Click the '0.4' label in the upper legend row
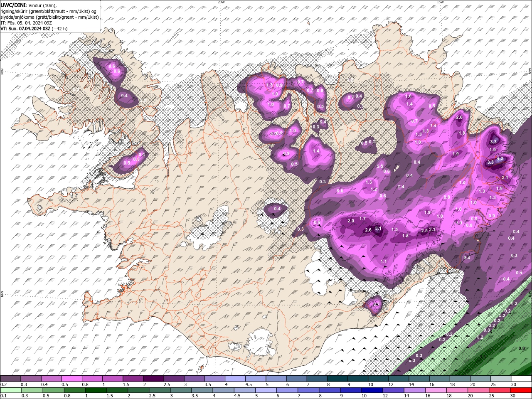Image resolution: width=532 pixels, height=399 pixels. (44, 384)
